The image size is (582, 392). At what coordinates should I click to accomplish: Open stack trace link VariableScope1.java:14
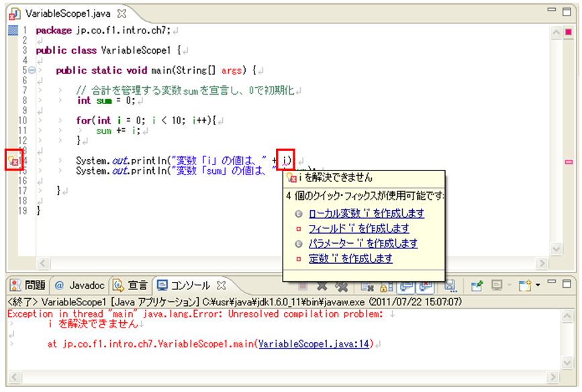(x=314, y=344)
